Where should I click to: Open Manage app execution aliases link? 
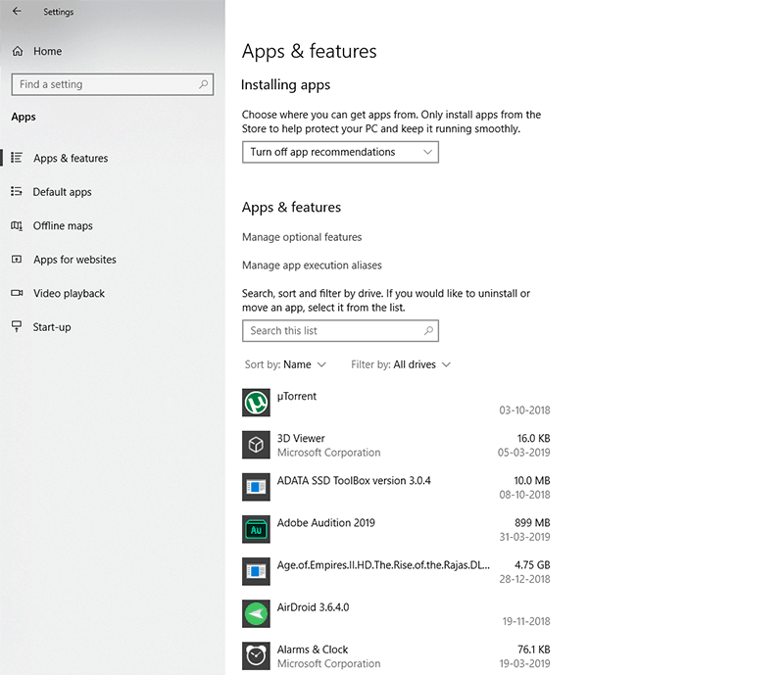[312, 265]
